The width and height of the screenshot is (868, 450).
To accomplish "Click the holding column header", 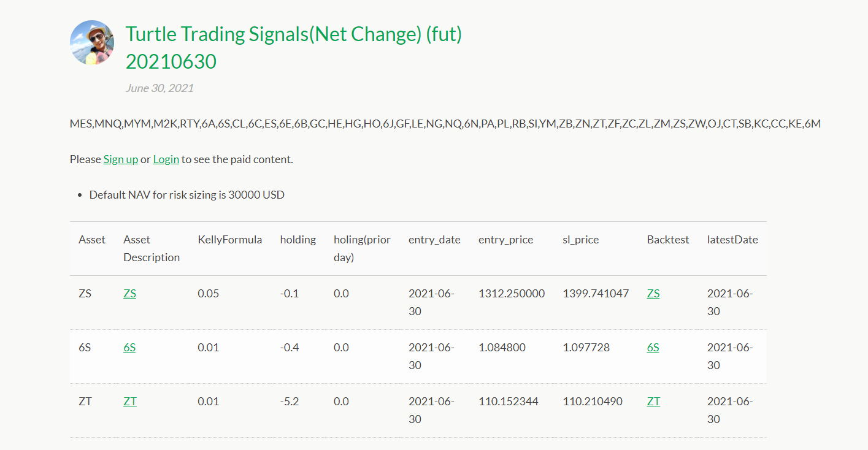I will coord(298,240).
